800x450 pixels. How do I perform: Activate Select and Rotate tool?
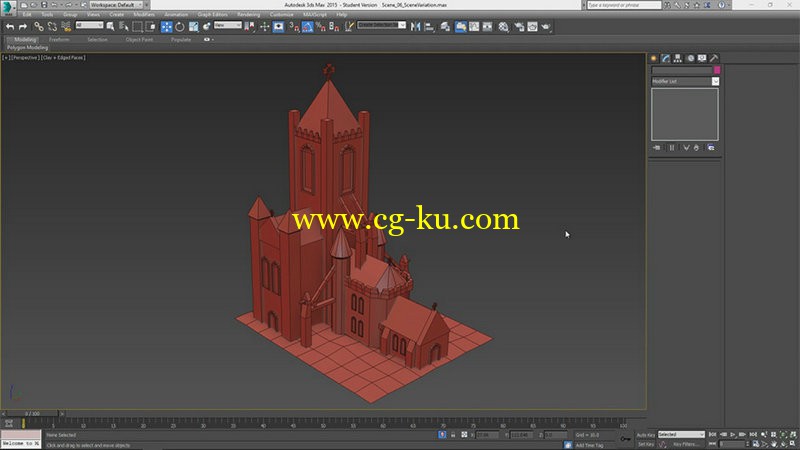(180, 27)
